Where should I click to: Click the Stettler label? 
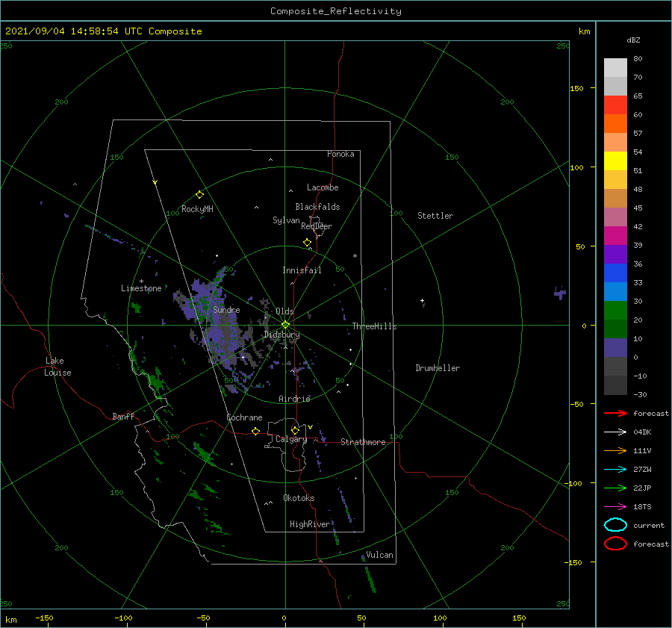[435, 216]
